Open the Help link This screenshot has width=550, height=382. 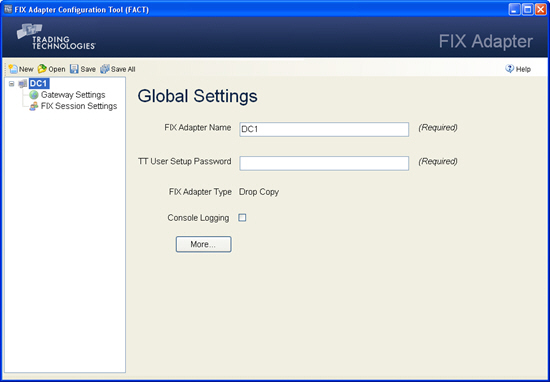518,69
